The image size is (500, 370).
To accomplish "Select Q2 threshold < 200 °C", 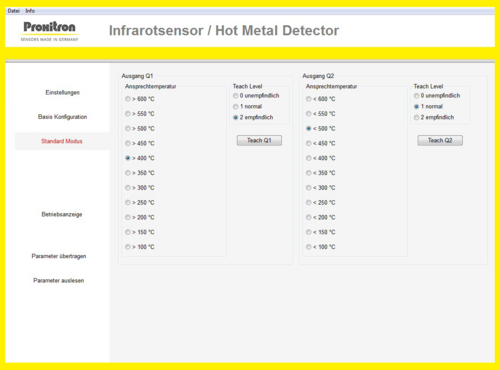I will 321,217.
